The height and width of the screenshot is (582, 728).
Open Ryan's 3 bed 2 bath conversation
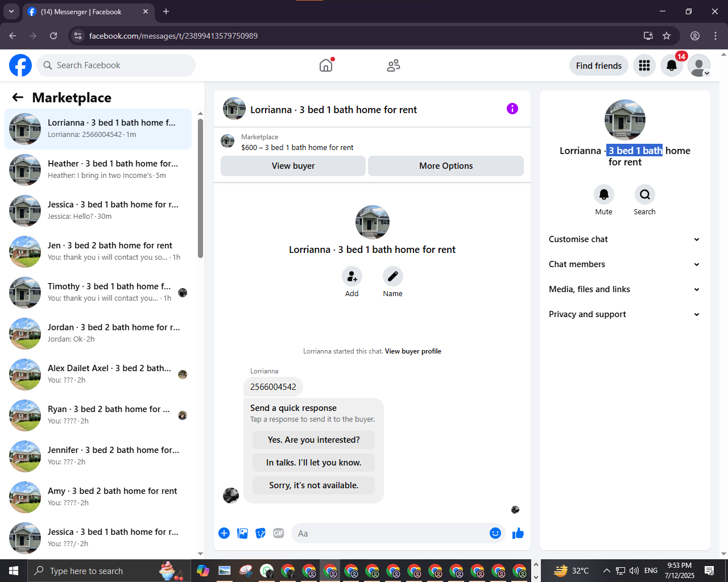pos(98,415)
